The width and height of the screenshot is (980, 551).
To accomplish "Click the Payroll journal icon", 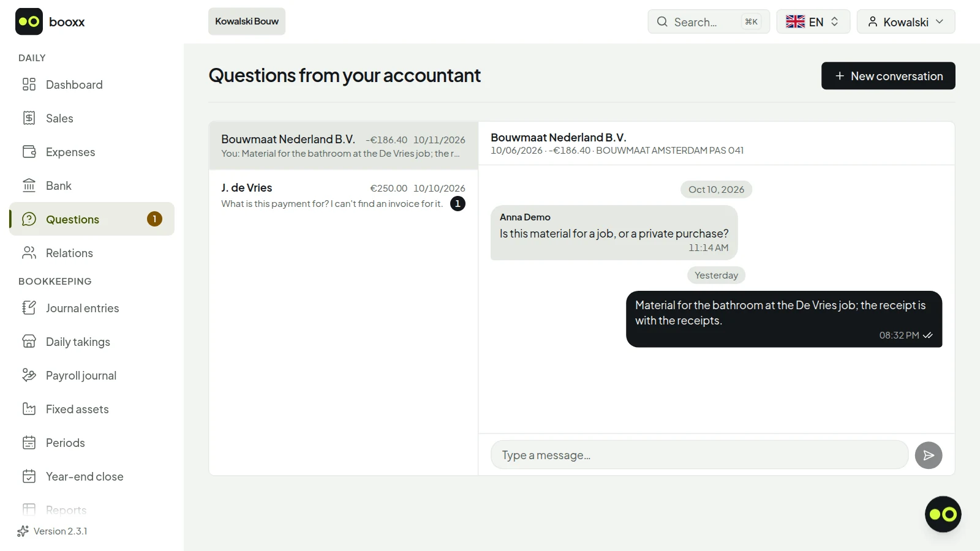I will (29, 375).
